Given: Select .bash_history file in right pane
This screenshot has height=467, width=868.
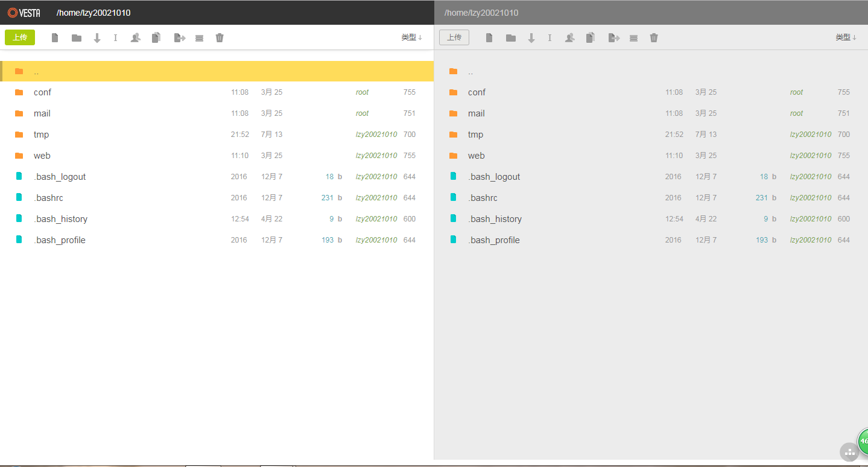Looking at the screenshot, I should coord(651,219).
